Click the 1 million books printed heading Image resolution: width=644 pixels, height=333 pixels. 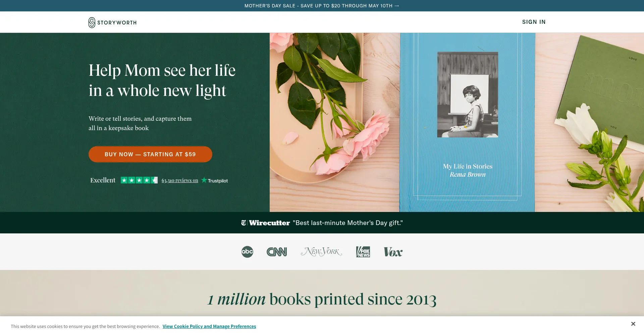coord(322,299)
